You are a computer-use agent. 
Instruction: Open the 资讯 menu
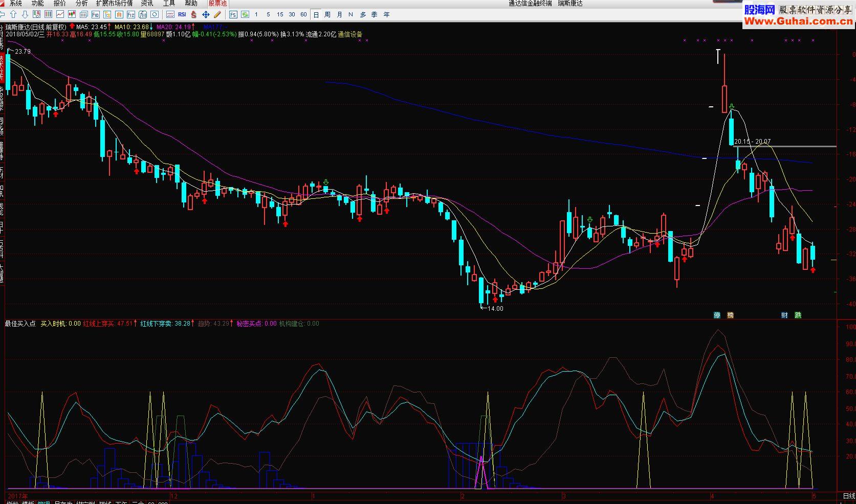[x=147, y=4]
